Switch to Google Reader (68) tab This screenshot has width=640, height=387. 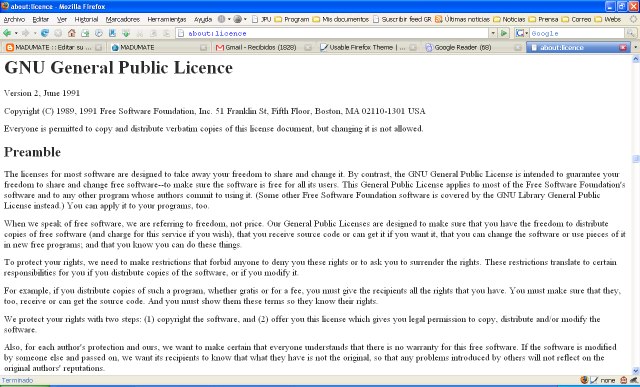click(x=473, y=48)
